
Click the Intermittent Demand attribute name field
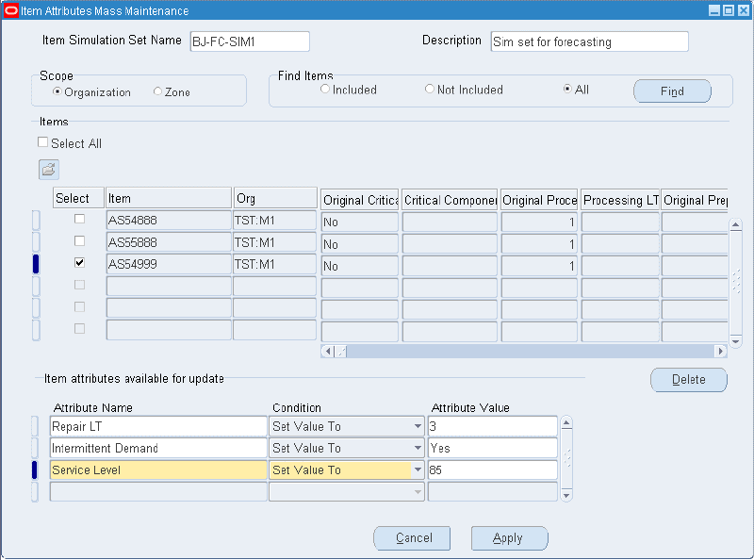click(158, 448)
